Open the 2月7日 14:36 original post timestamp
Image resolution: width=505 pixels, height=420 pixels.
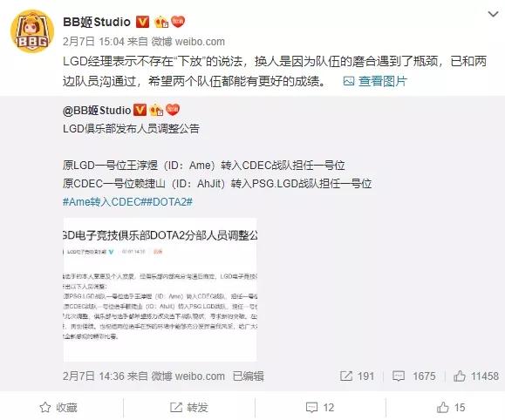coord(93,376)
